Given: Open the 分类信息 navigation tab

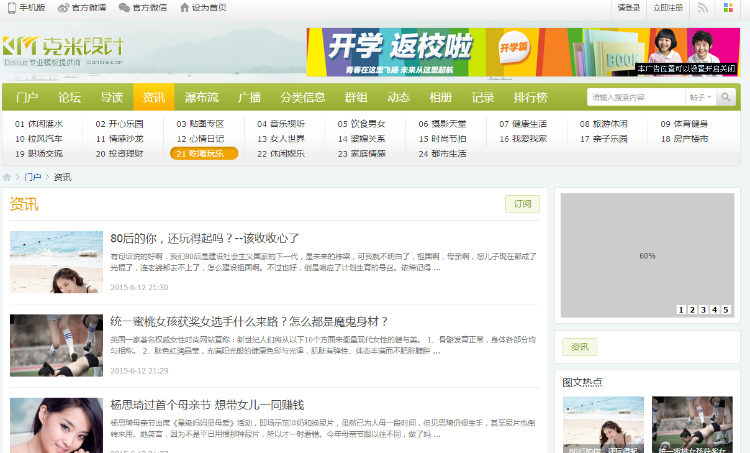Looking at the screenshot, I should coord(302,97).
